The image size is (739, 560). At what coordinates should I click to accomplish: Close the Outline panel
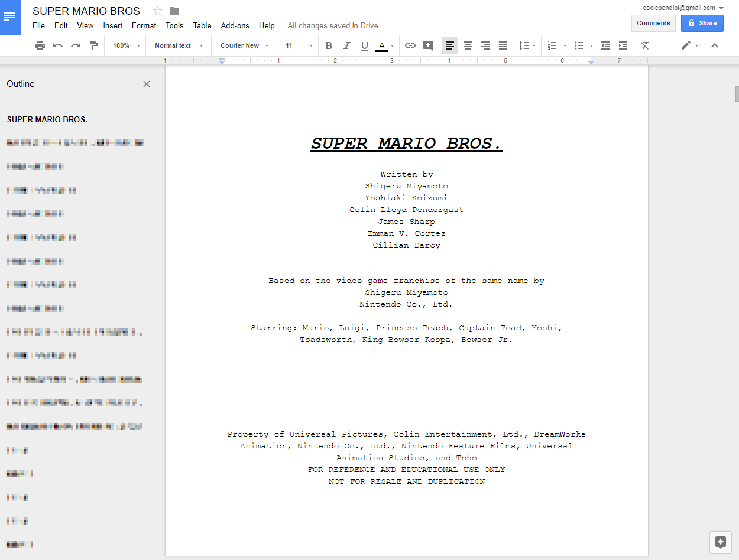click(x=147, y=84)
